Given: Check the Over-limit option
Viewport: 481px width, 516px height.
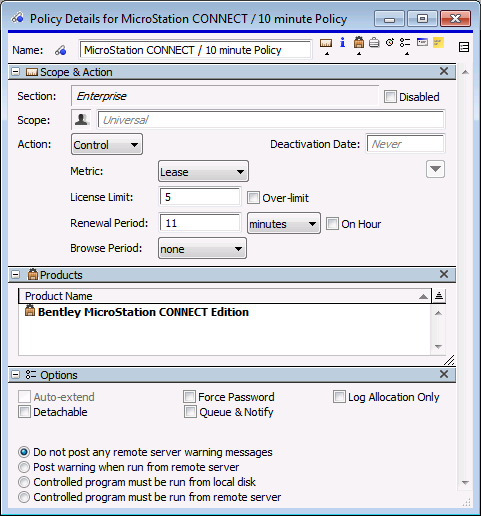Looking at the screenshot, I should [x=253, y=198].
